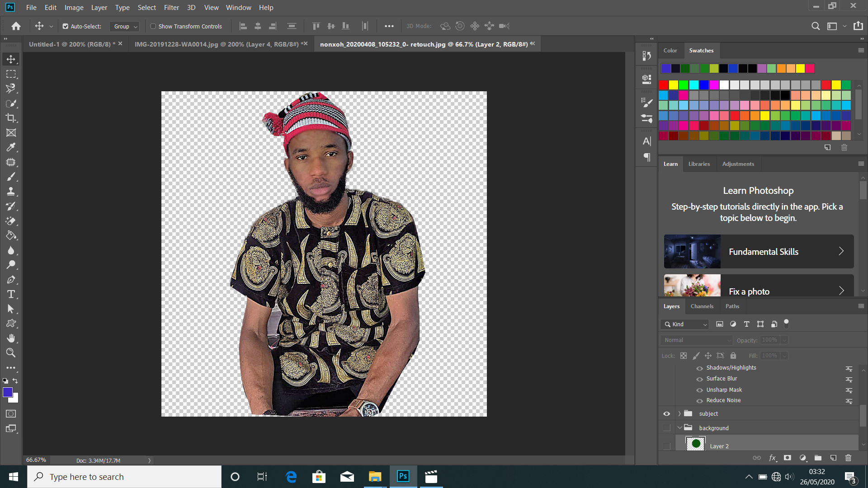Delete layer with Layers panel trash icon
Image resolution: width=868 pixels, height=488 pixels.
pyautogui.click(x=848, y=458)
